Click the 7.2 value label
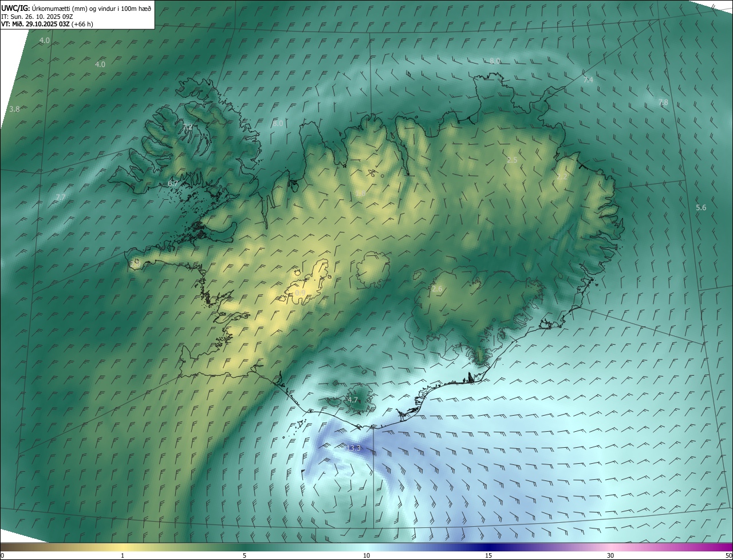733x560 pixels. coord(188,127)
